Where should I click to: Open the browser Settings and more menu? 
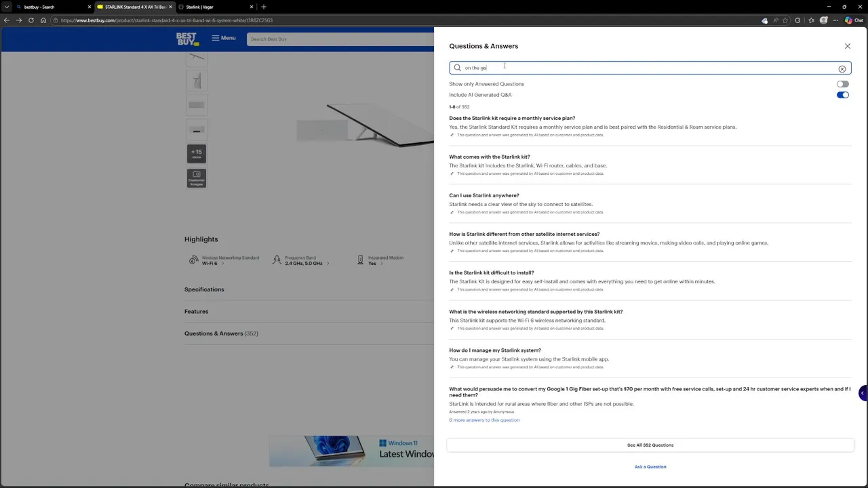coord(835,20)
